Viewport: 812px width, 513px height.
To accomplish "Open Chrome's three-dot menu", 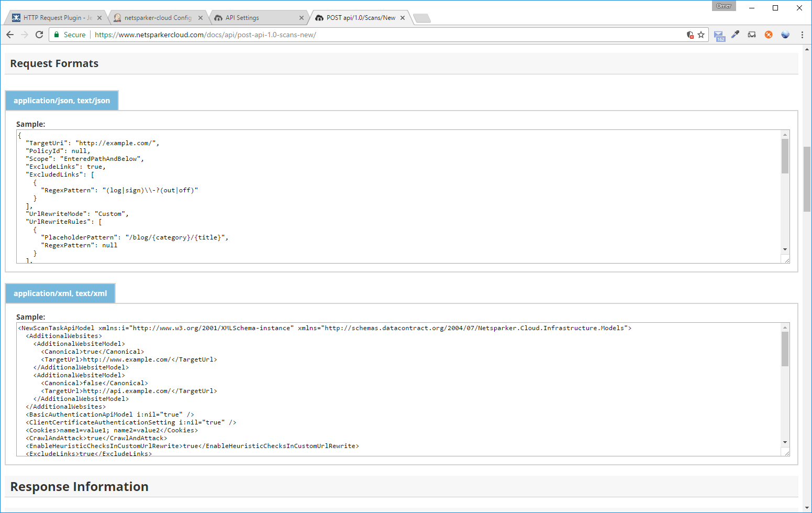I will click(x=803, y=35).
